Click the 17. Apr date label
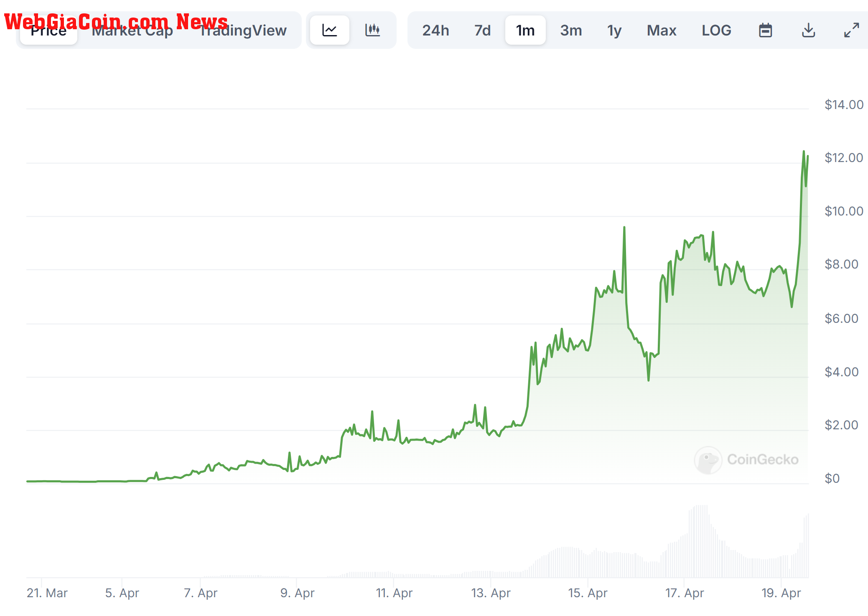 click(685, 593)
